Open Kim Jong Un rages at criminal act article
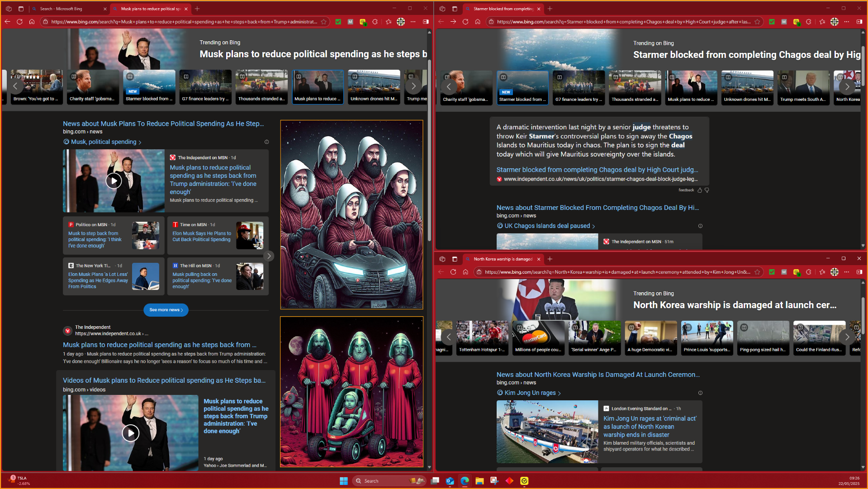868x489 pixels. [650, 427]
